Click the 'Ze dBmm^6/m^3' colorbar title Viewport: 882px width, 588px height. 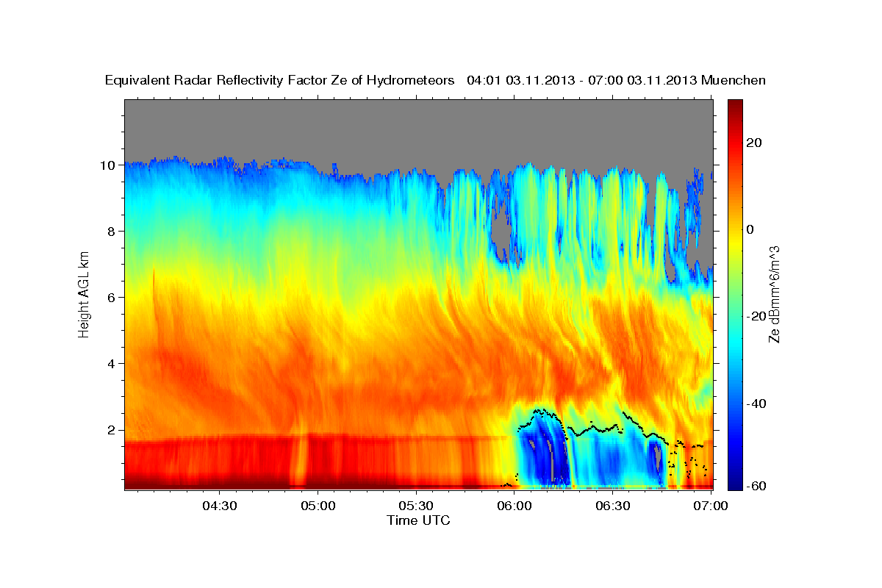click(x=774, y=294)
